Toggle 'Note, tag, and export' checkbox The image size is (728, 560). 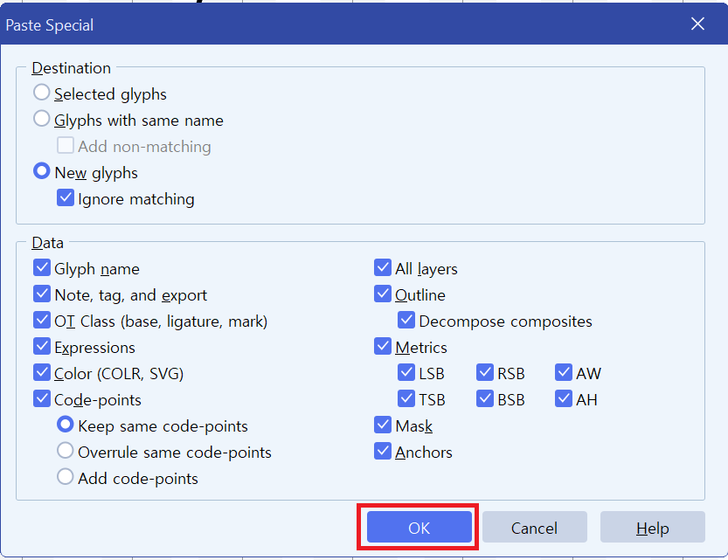click(42, 294)
